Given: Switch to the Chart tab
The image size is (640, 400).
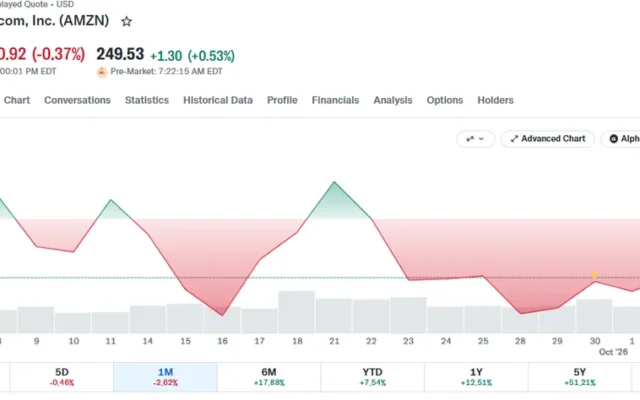Looking at the screenshot, I should [17, 100].
